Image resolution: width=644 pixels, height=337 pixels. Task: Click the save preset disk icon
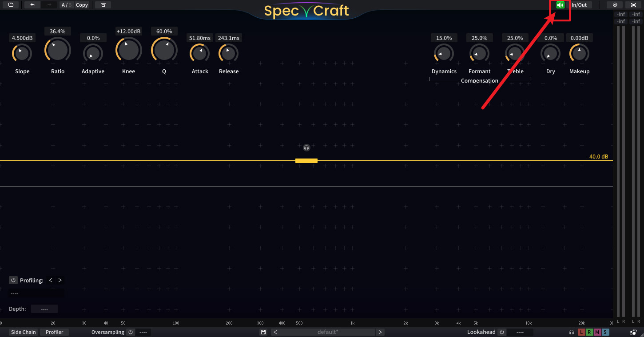tap(263, 332)
